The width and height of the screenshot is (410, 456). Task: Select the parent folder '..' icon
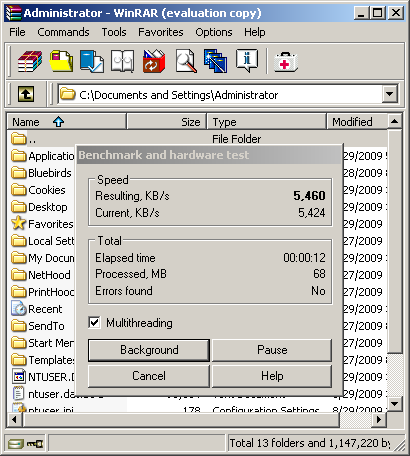[x=18, y=138]
